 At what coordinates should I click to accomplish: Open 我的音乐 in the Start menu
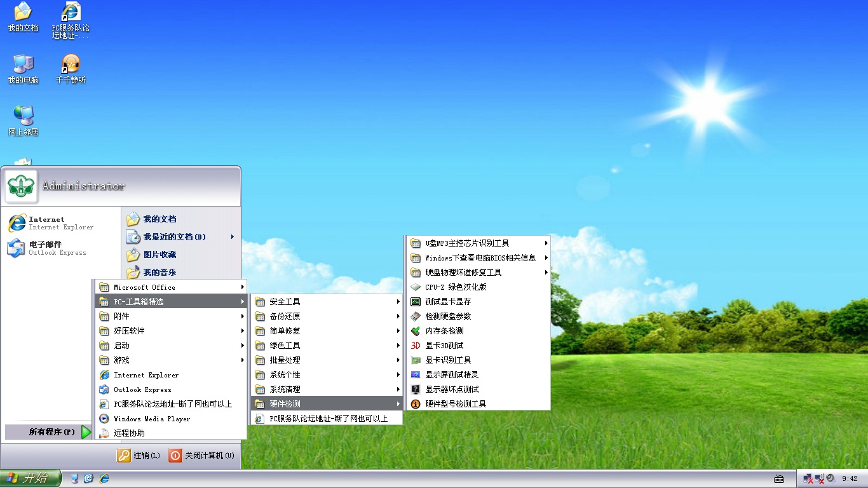pos(180,273)
